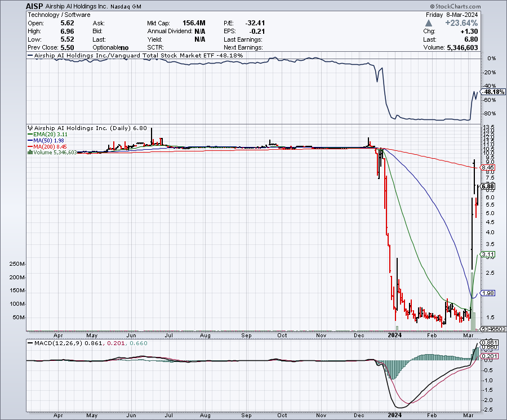Click the volume bars icon in legend
Image resolution: width=507 pixels, height=420 pixels.
point(30,152)
